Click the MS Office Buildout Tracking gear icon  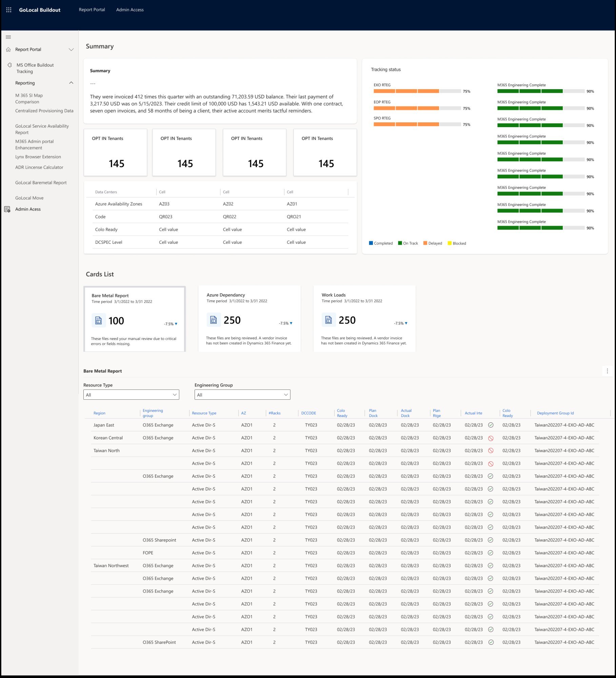pos(9,65)
